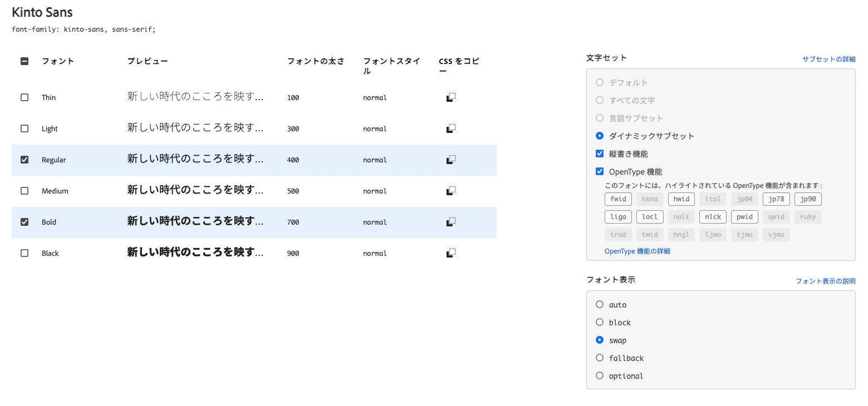Disable the 縦書き機能 checkbox
The image size is (868, 406).
600,154
